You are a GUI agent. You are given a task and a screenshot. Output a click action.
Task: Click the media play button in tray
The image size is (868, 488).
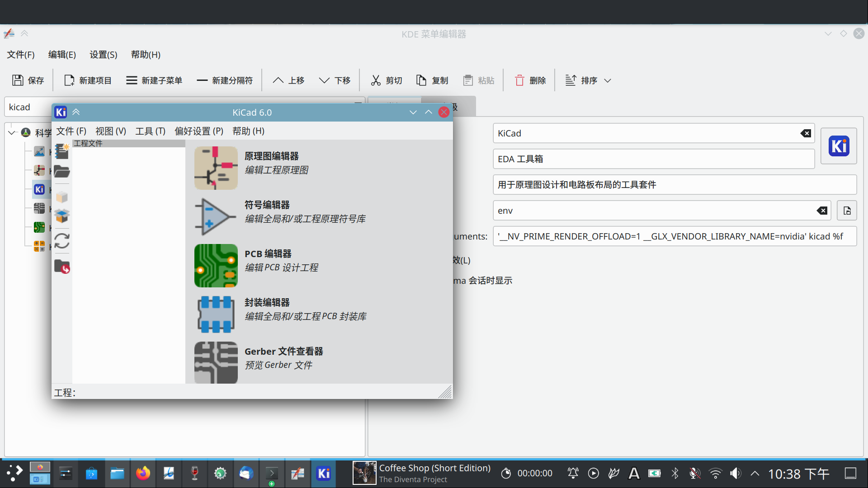click(594, 474)
